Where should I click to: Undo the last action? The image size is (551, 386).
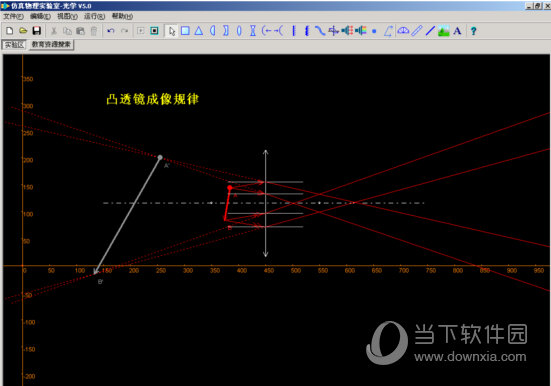click(111, 31)
